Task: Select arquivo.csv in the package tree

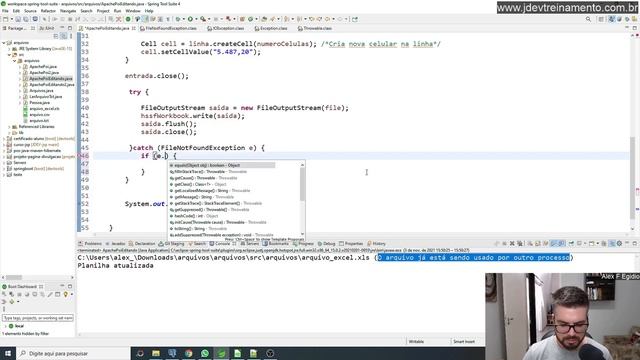Action: [39, 115]
